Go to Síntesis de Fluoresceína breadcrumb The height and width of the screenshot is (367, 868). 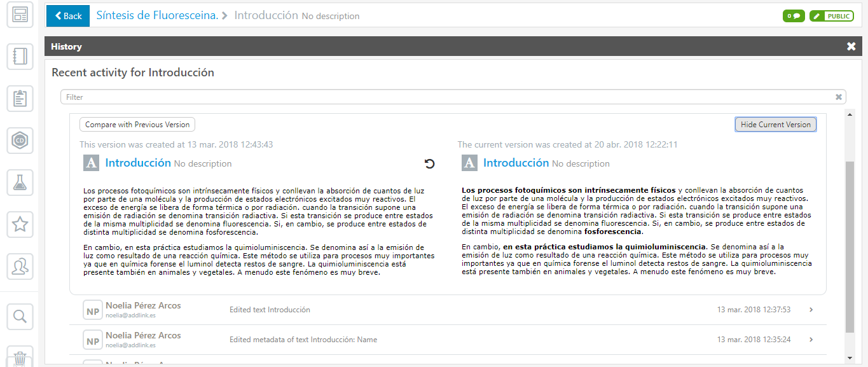[157, 15]
